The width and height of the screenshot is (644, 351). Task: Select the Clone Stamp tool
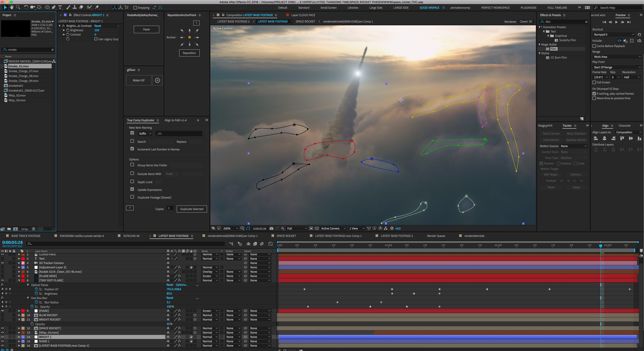pyautogui.click(x=75, y=8)
